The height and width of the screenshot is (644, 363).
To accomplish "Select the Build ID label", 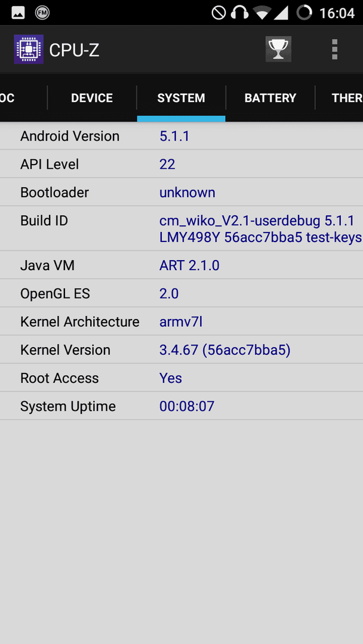I will 44,221.
